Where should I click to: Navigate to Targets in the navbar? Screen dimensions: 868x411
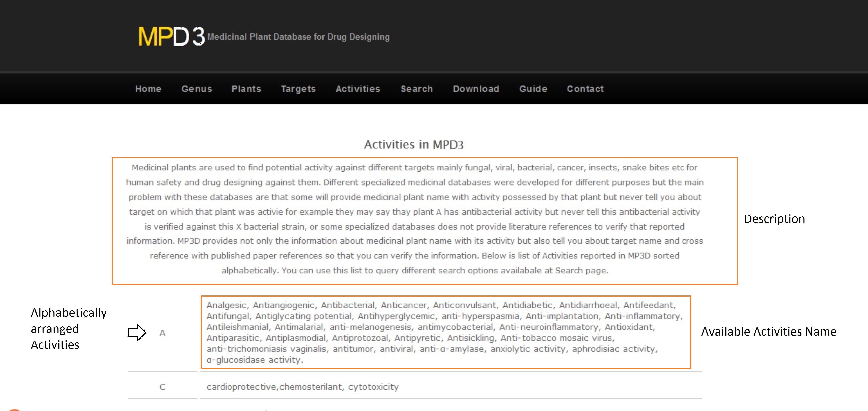click(x=298, y=89)
